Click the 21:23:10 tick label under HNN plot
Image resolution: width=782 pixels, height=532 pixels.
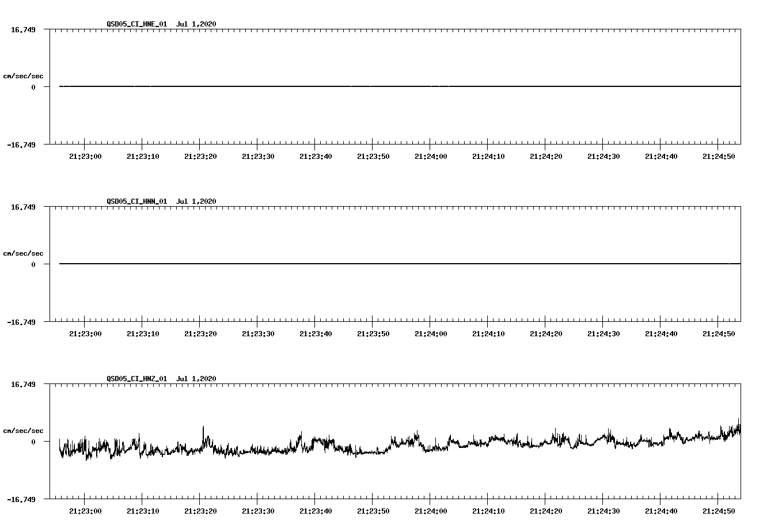(143, 334)
